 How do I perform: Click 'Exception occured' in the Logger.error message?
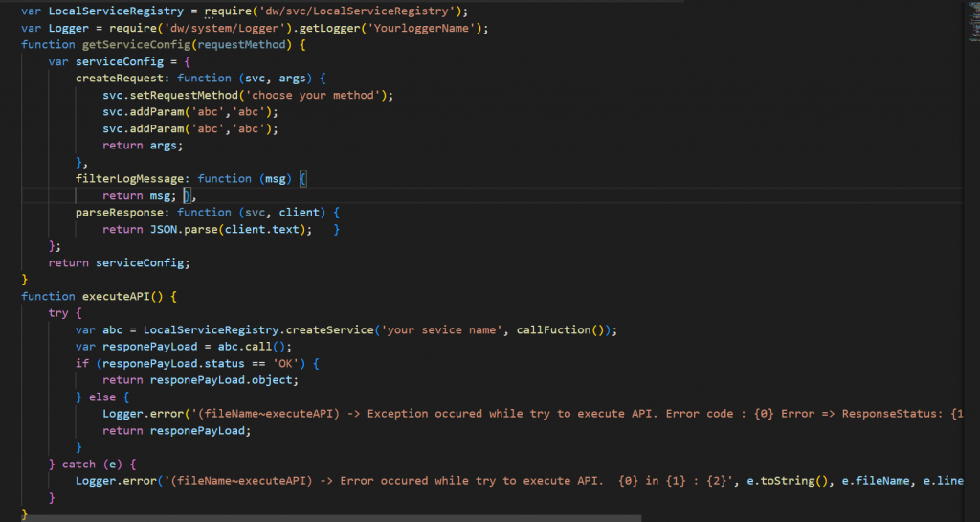click(x=424, y=414)
